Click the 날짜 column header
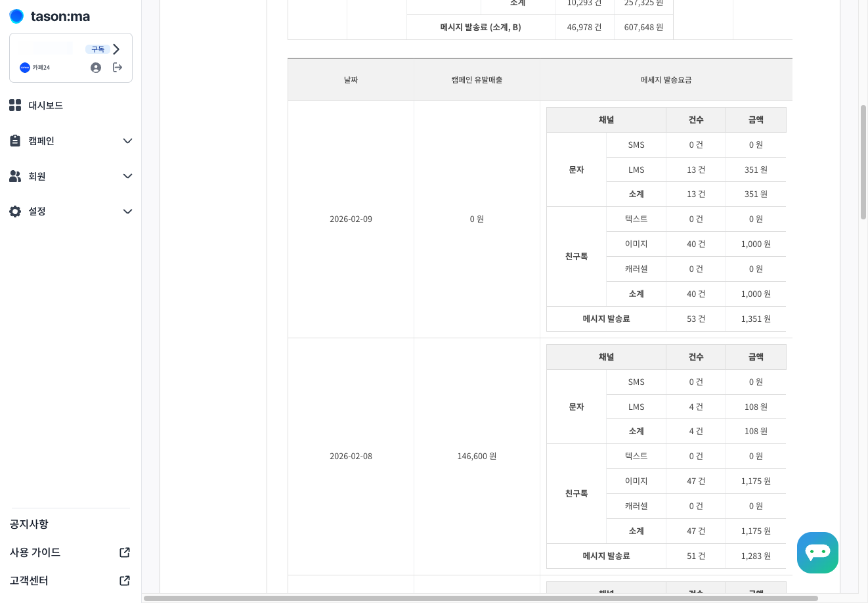 point(351,79)
